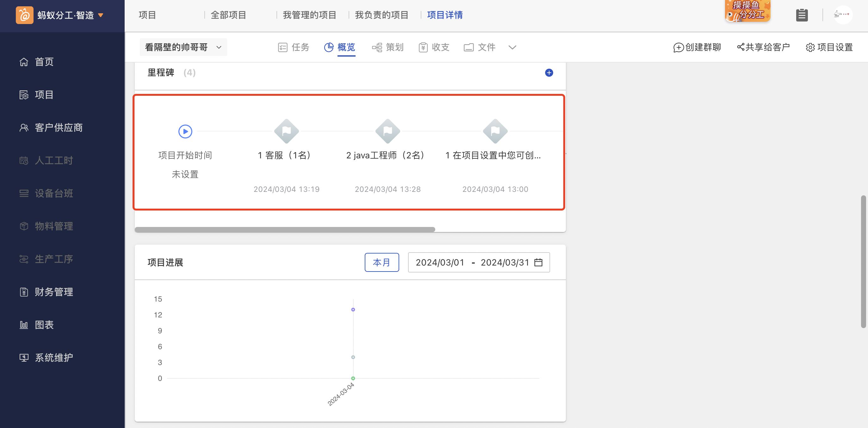The image size is (868, 428).
Task: Open the 2024/03/01 - 2024/03/31 date picker
Action: [479, 262]
